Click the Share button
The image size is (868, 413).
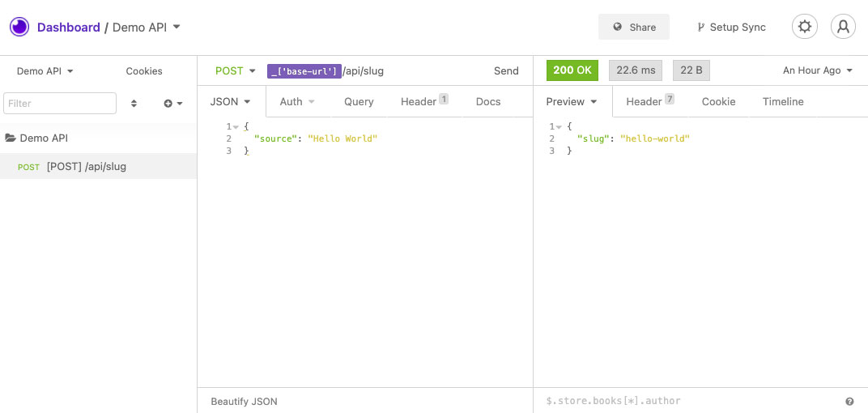(x=634, y=27)
